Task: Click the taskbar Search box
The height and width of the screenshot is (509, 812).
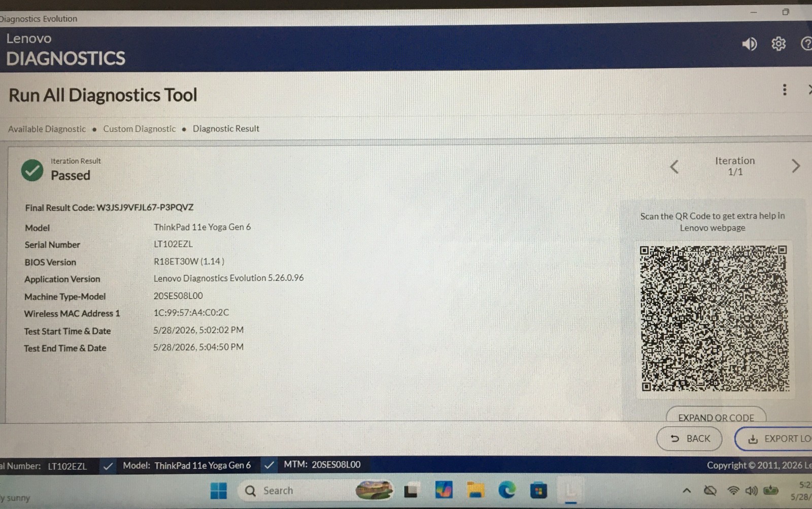Action: click(316, 491)
